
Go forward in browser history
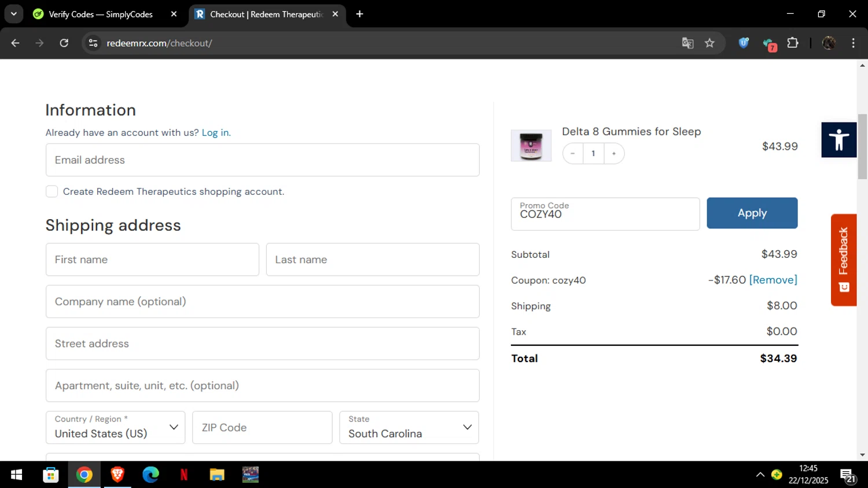coord(39,43)
